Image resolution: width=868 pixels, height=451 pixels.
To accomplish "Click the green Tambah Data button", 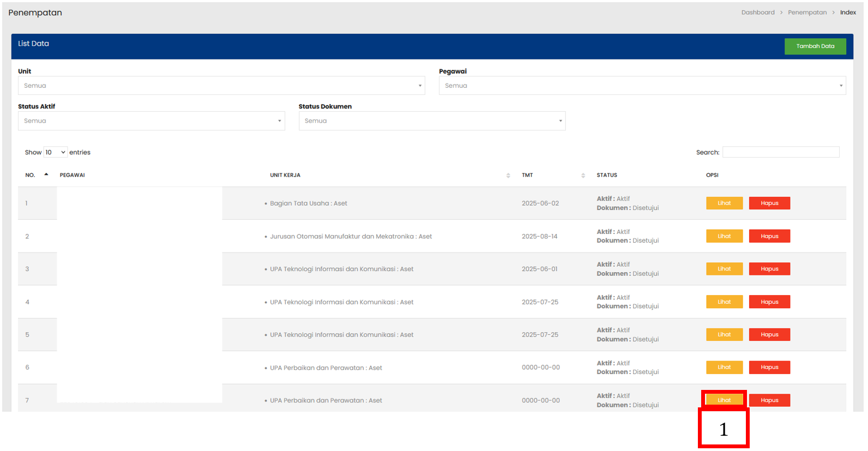I will [815, 46].
